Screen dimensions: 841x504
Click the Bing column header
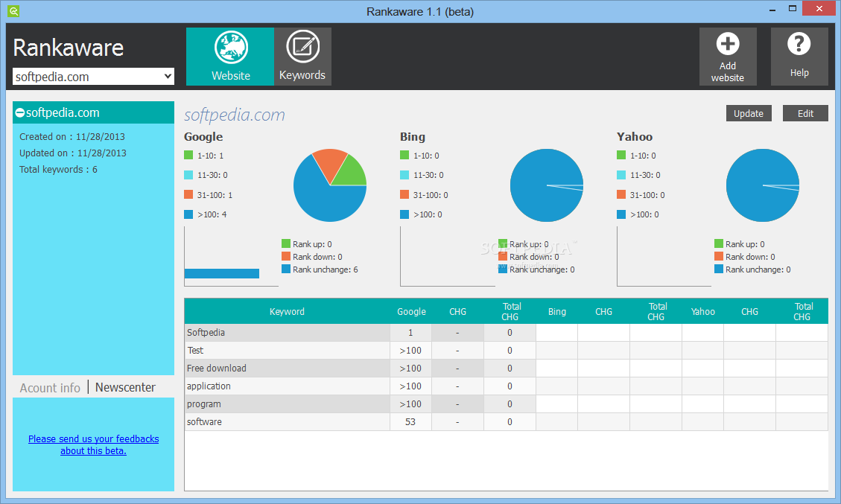[556, 311]
